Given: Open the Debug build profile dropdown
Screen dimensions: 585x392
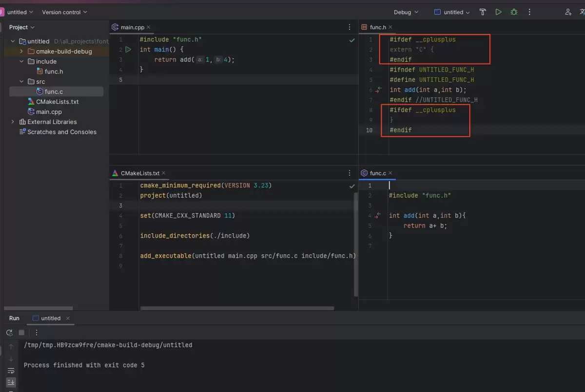Looking at the screenshot, I should [406, 12].
